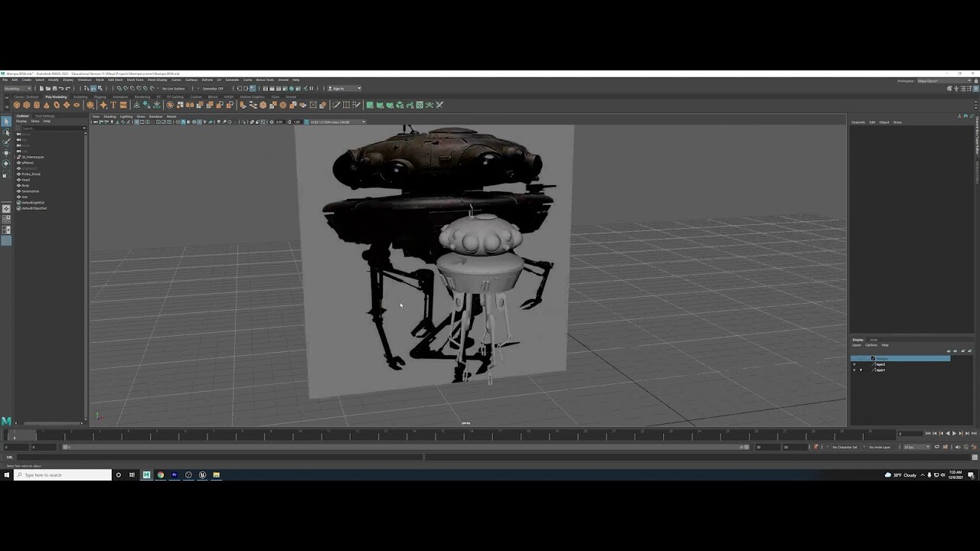The image size is (980, 551).
Task: Switch to the Rigging shelf tab
Action: 100,96
